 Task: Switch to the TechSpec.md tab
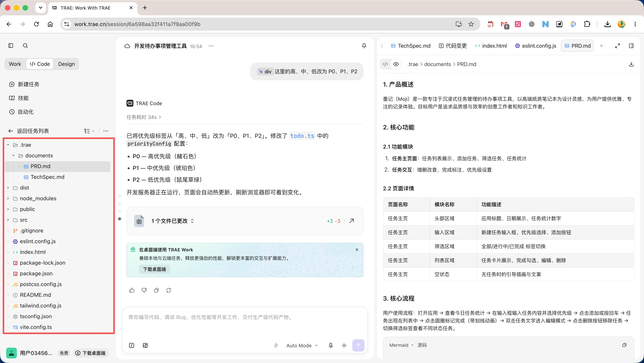pyautogui.click(x=411, y=46)
